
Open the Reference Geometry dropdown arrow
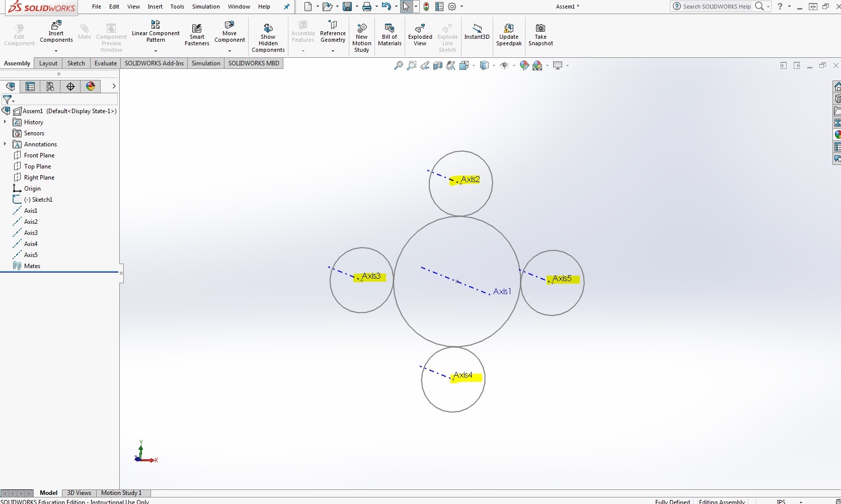click(333, 51)
